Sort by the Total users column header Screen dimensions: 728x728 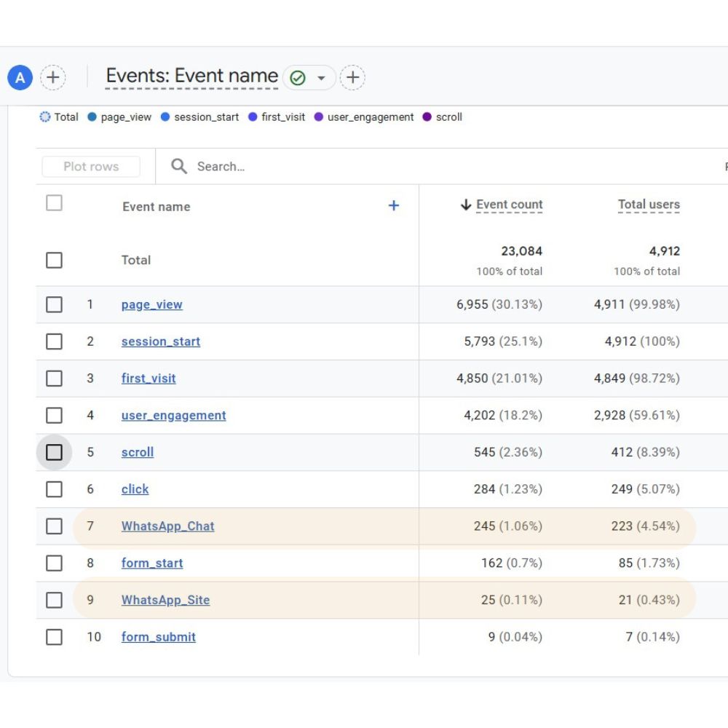(x=649, y=205)
